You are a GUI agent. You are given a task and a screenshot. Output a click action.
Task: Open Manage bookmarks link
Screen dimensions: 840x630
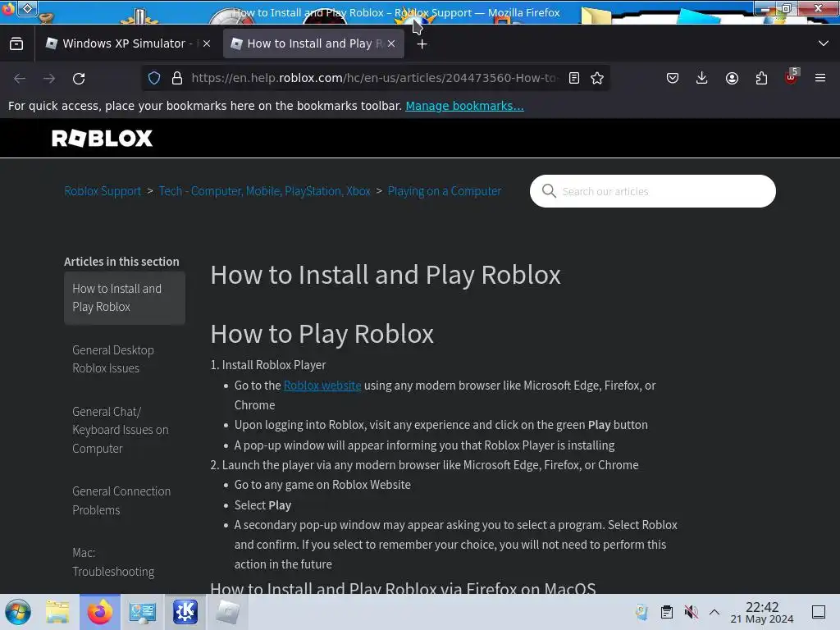click(464, 106)
